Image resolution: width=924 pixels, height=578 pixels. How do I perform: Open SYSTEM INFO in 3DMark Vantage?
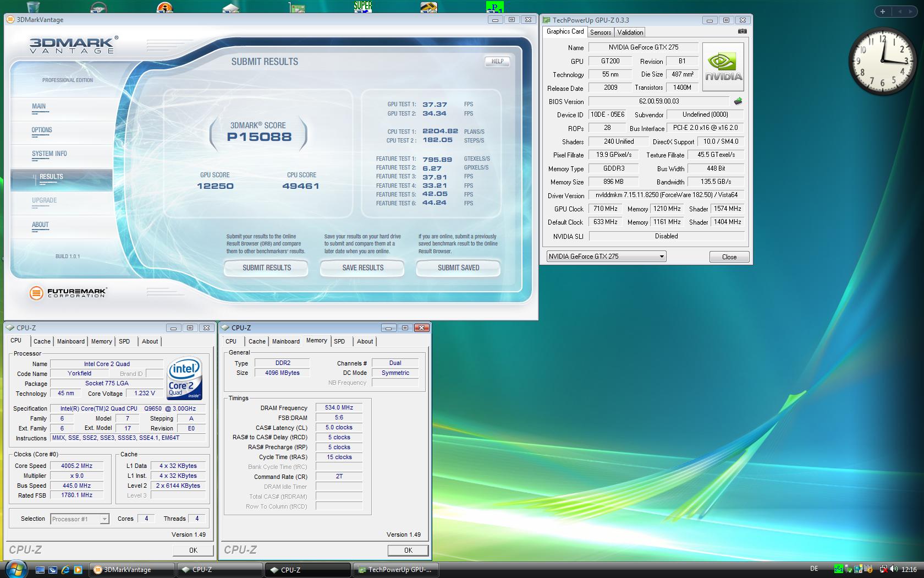pos(50,154)
